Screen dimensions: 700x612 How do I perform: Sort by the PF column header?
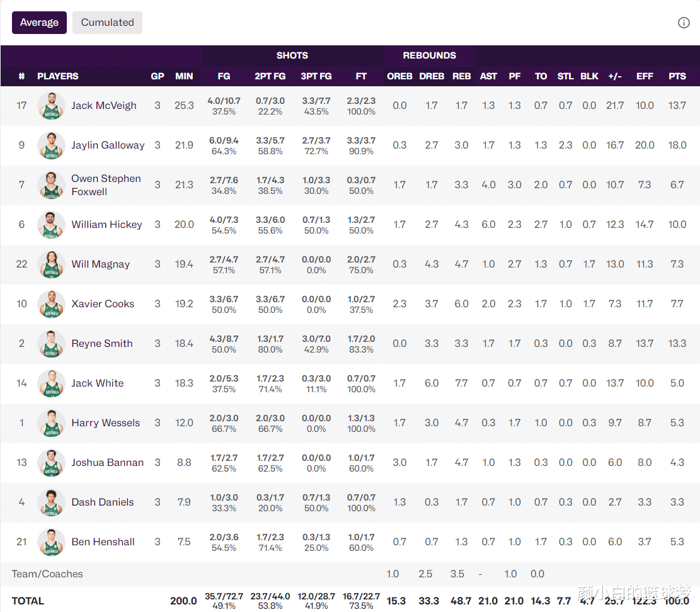click(x=514, y=76)
